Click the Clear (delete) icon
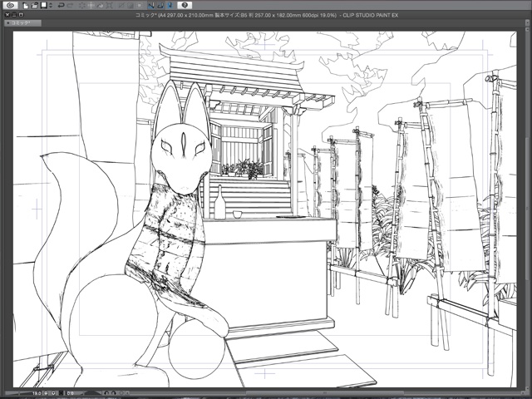This screenshot has height=399, width=532. 82,5
